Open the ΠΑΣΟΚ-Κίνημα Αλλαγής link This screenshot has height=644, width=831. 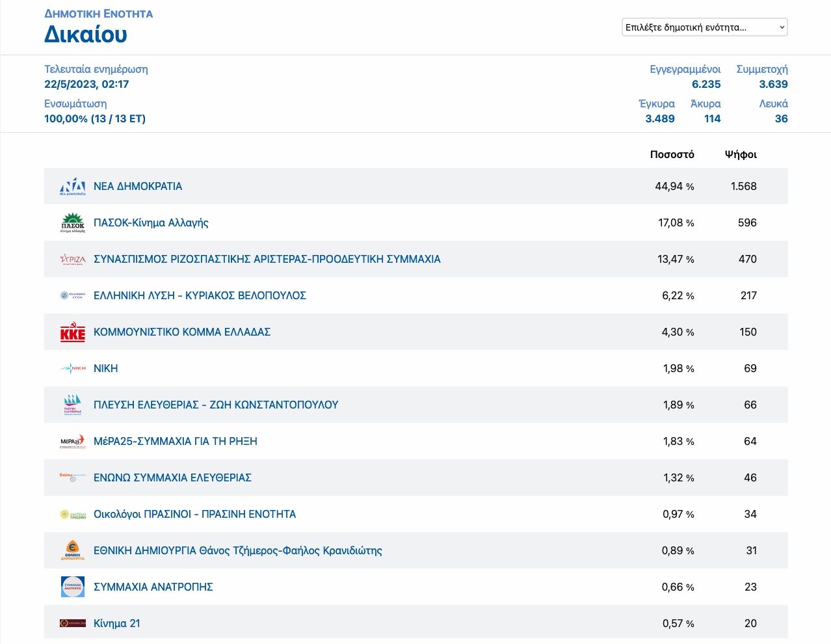click(x=151, y=222)
